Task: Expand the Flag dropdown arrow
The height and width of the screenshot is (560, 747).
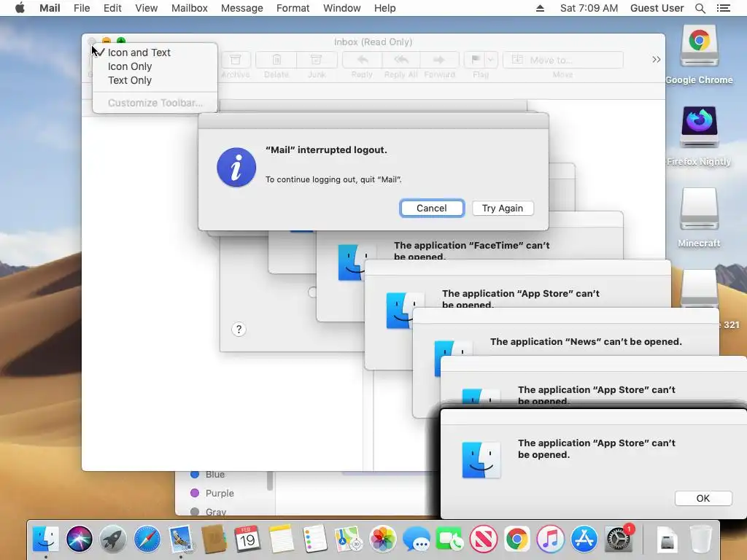Action: [491, 60]
